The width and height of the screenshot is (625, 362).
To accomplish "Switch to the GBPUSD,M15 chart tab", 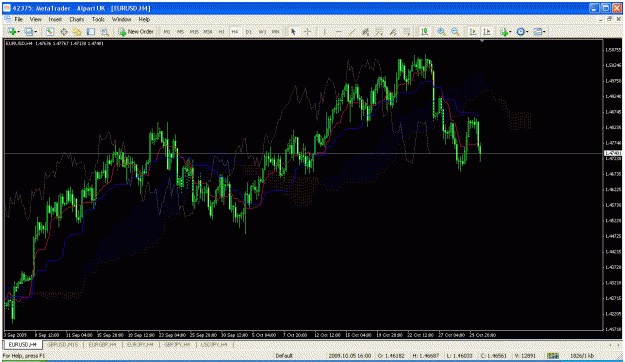I will 63,344.
